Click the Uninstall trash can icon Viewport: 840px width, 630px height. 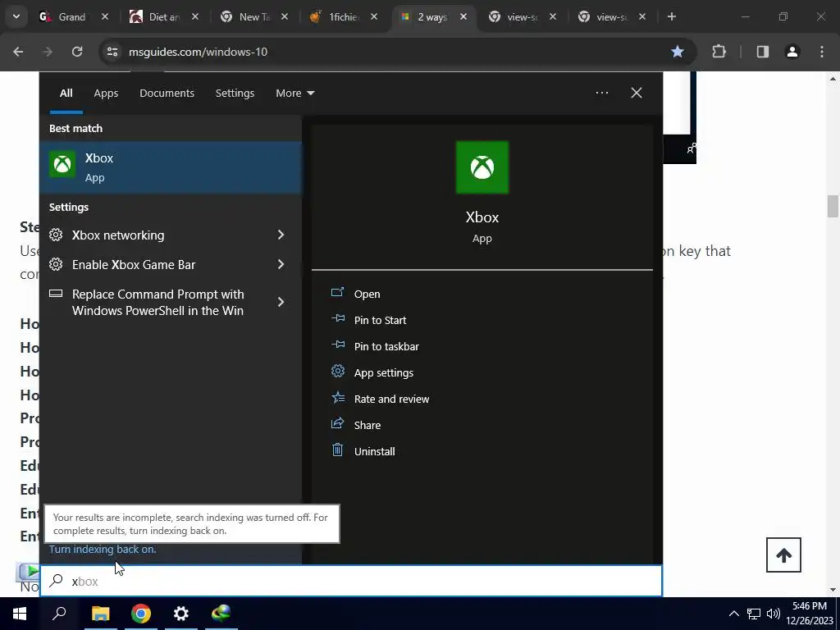pos(337,450)
